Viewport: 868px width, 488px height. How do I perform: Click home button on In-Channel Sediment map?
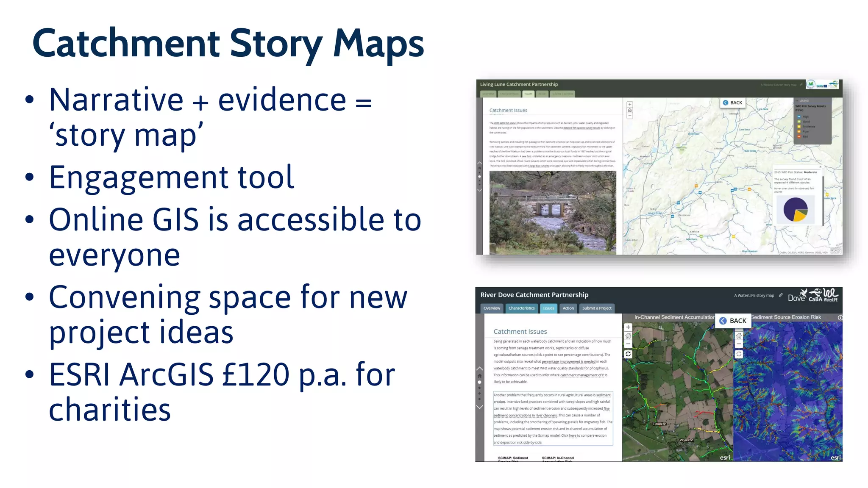628,335
